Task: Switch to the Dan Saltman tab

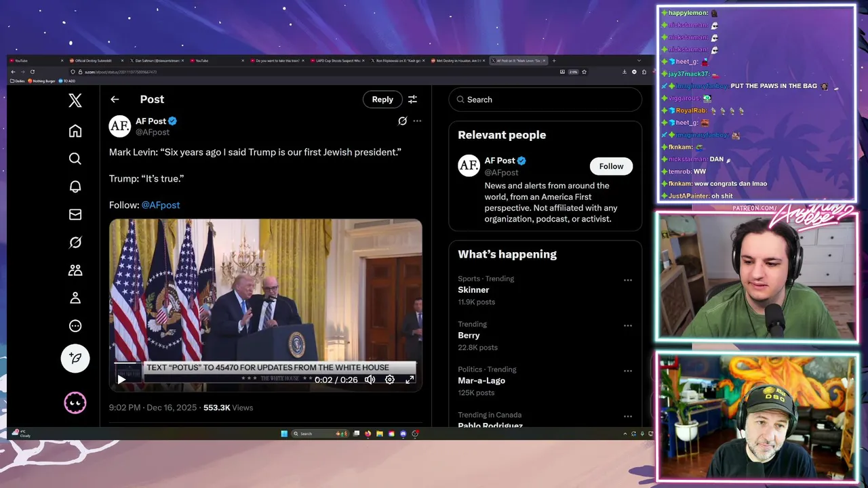Action: pyautogui.click(x=157, y=60)
